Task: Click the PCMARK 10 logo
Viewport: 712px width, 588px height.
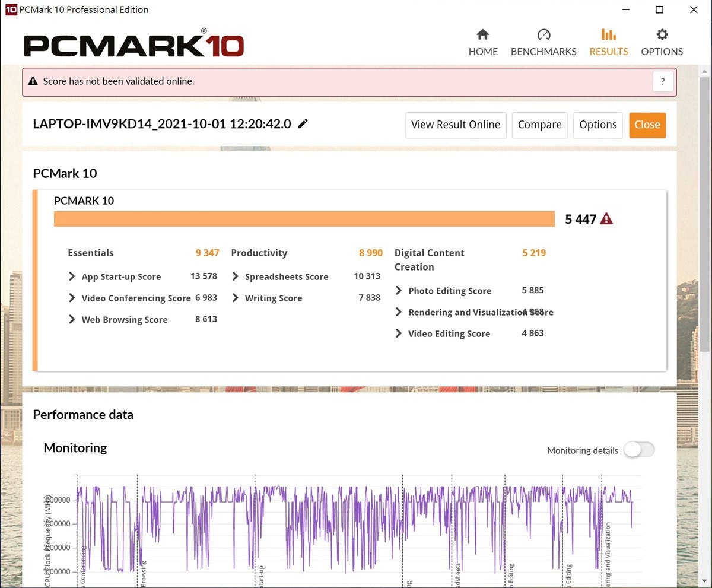Action: [133, 45]
